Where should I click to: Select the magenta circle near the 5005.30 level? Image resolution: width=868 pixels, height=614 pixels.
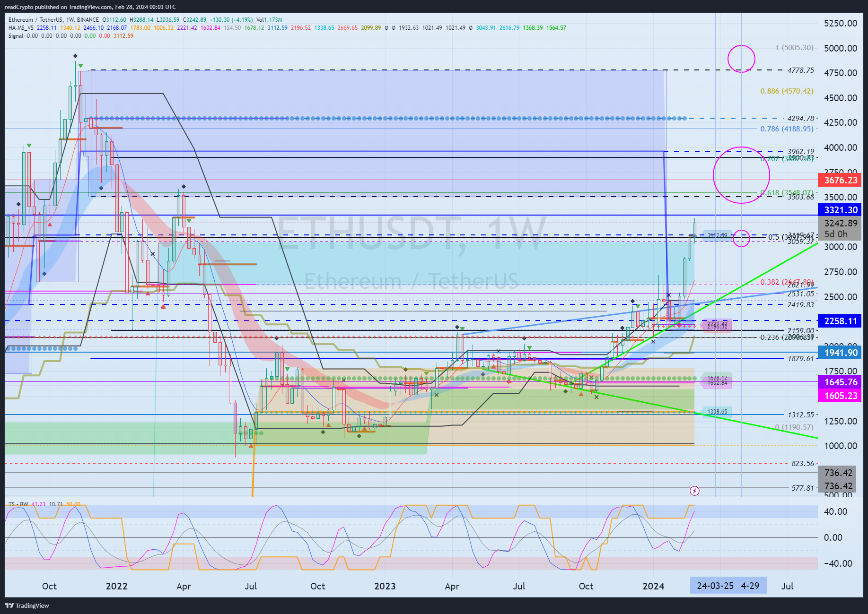pyautogui.click(x=741, y=59)
